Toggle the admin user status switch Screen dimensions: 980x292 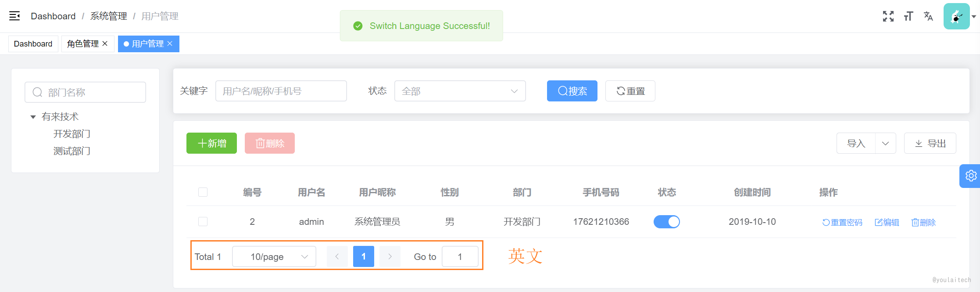click(x=667, y=222)
